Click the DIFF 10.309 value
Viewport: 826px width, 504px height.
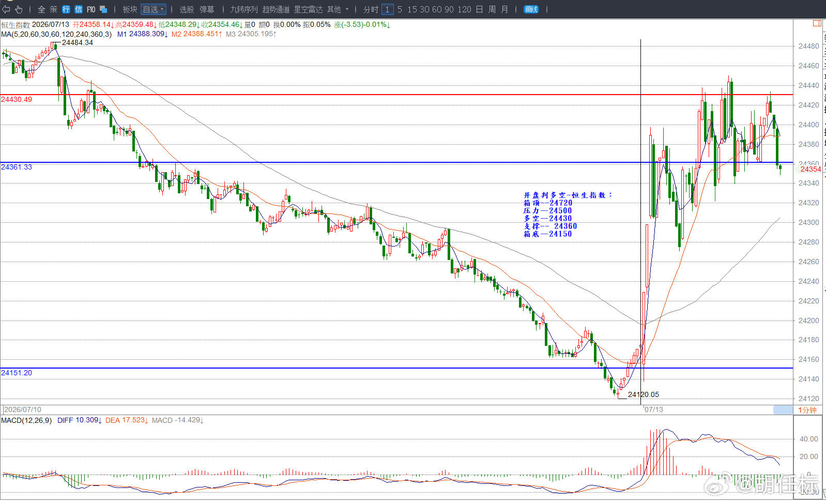pyautogui.click(x=80, y=420)
